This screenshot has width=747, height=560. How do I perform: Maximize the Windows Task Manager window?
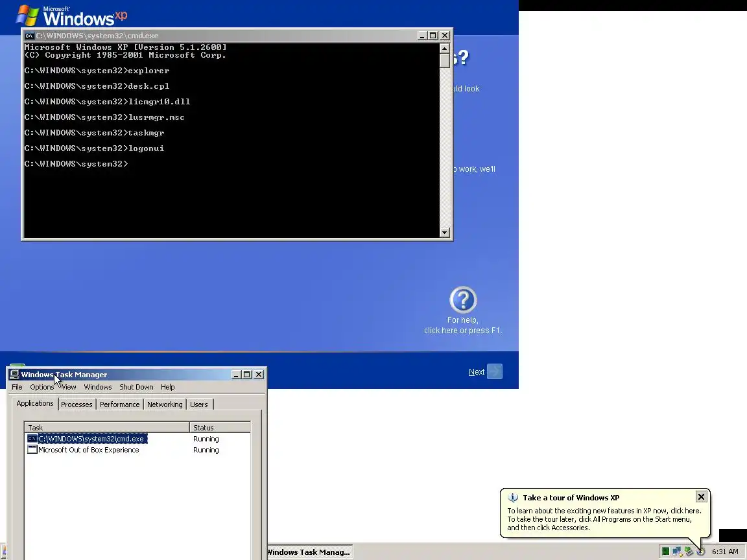pos(247,375)
